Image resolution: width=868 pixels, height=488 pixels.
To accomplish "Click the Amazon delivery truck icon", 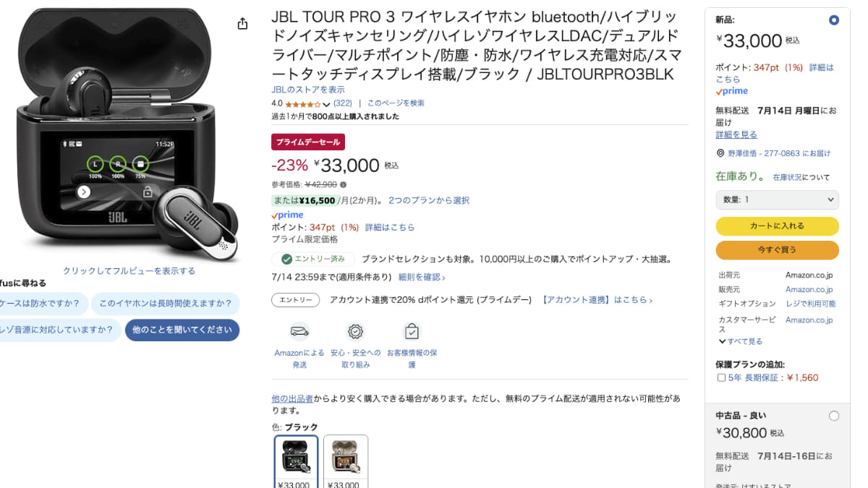I will pos(299,331).
